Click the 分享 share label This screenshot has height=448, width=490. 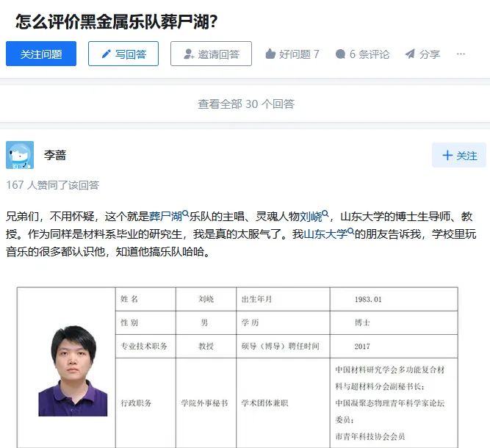click(x=429, y=54)
